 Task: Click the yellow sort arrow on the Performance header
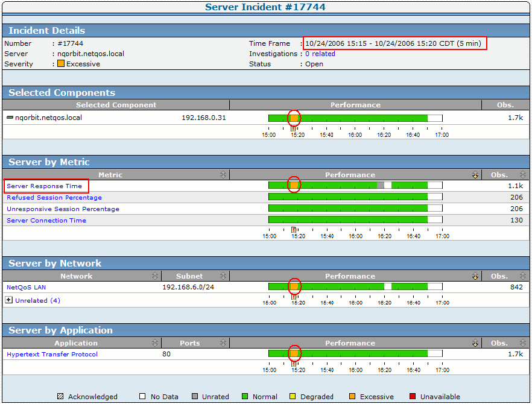pos(475,175)
